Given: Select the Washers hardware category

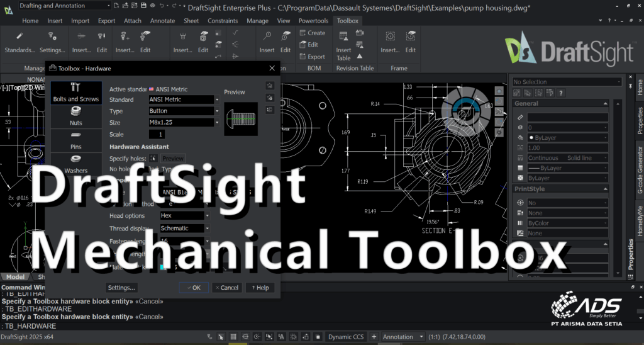Looking at the screenshot, I should 76,164.
